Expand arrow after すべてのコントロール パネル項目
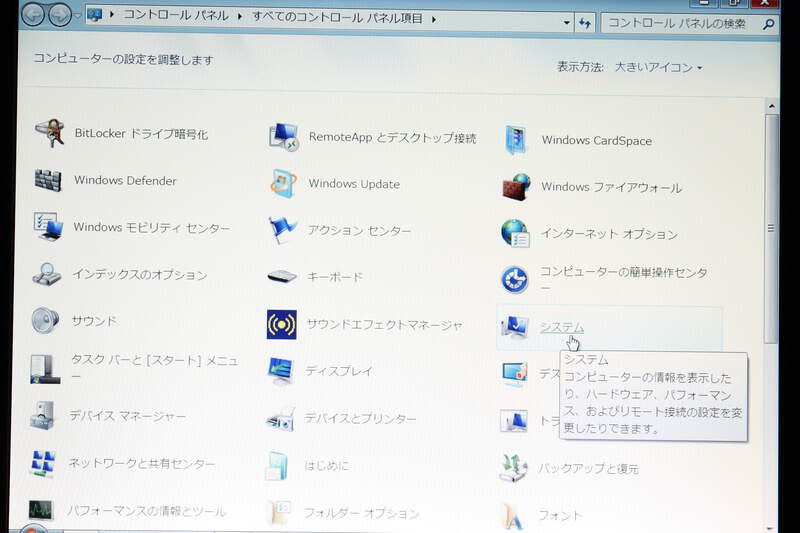 (434, 19)
